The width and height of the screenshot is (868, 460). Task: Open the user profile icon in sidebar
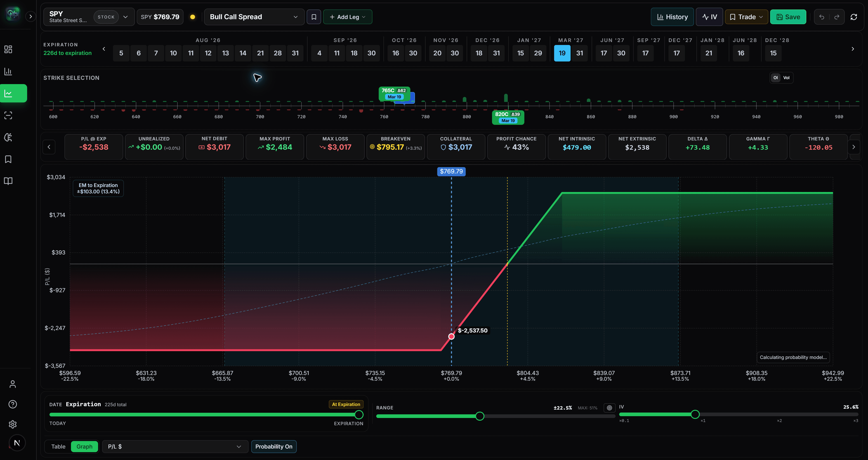coord(12,384)
